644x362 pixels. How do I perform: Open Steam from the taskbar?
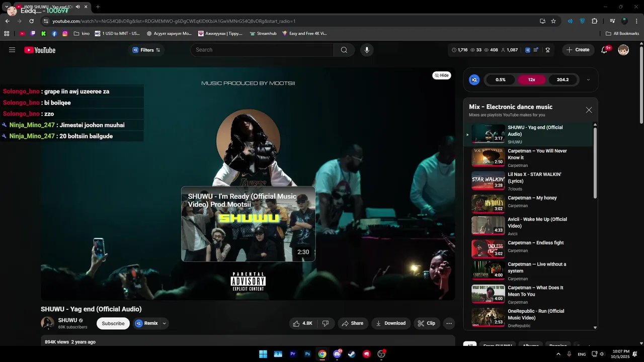coord(352,354)
